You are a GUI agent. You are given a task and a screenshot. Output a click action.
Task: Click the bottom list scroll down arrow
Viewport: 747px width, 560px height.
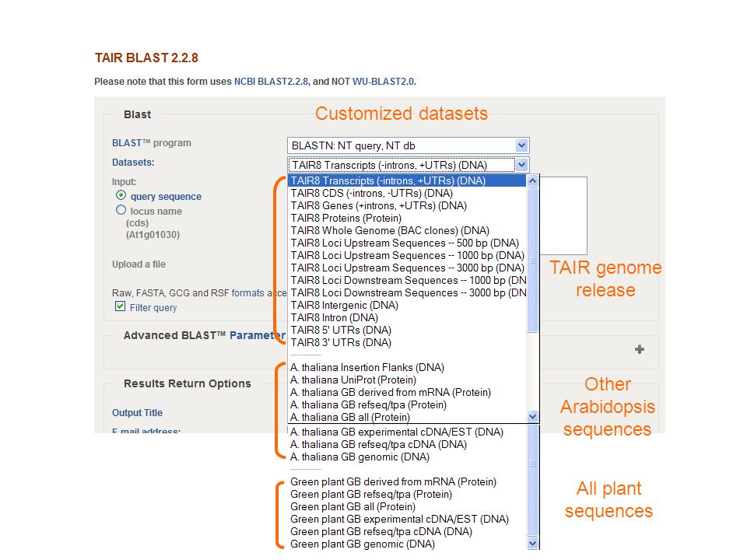coord(532,544)
